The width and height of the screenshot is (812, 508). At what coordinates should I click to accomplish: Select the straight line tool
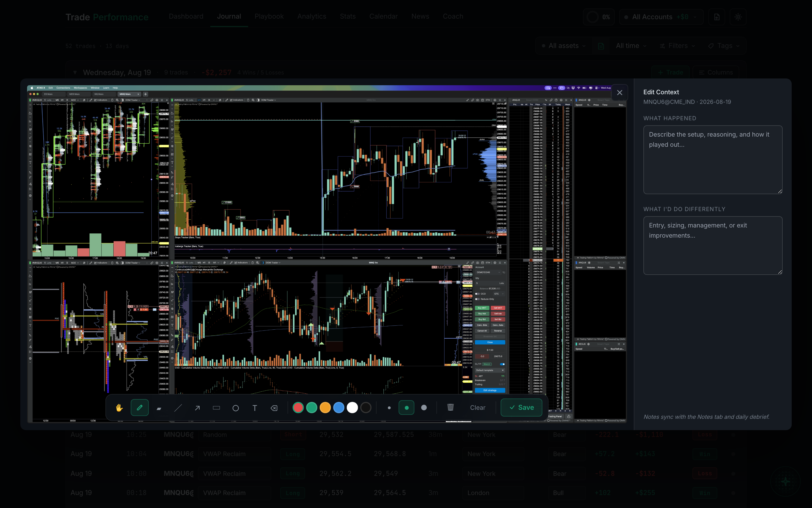coord(178,408)
